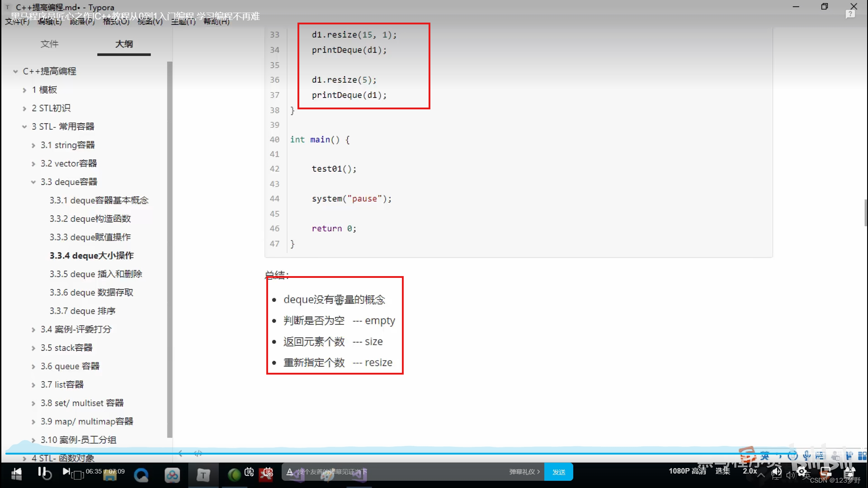The image size is (868, 488).
Task: Open danmaku settings icon
Action: (268, 472)
